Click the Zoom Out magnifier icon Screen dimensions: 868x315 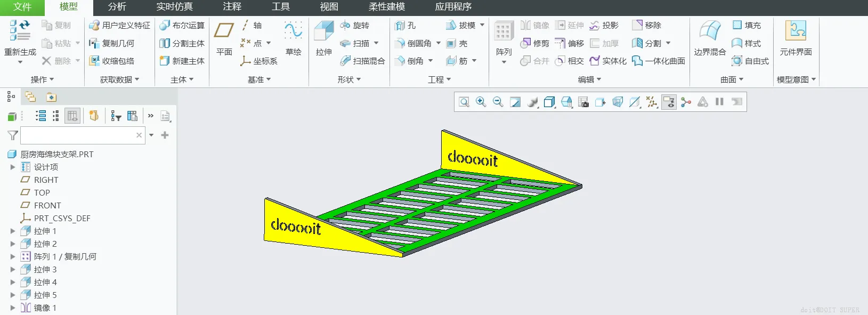(x=498, y=102)
